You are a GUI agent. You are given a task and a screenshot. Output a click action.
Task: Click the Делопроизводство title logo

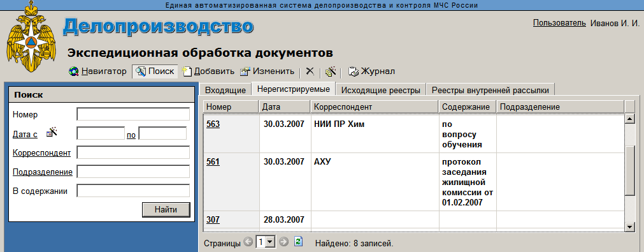point(159,27)
